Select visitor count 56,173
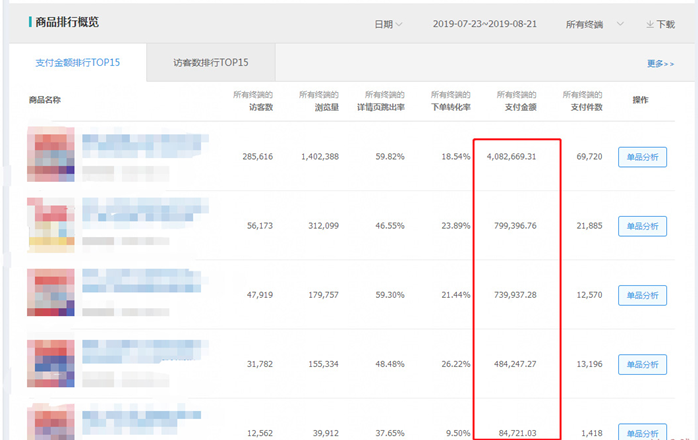 [x=260, y=226]
